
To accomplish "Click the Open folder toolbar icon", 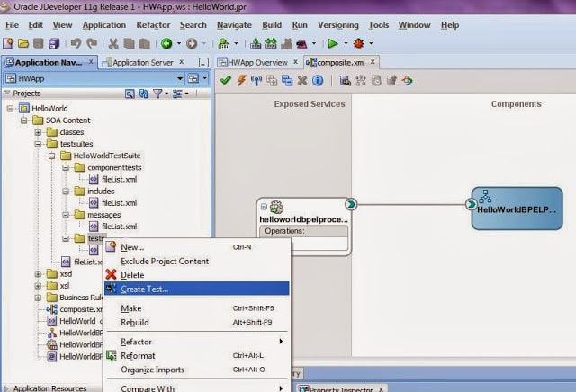I will (x=23, y=44).
